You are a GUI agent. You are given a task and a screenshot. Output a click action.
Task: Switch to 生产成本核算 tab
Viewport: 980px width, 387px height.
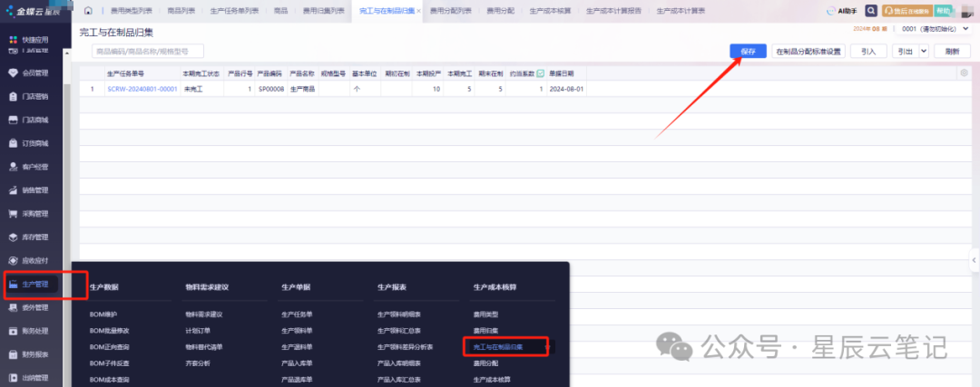pyautogui.click(x=550, y=11)
